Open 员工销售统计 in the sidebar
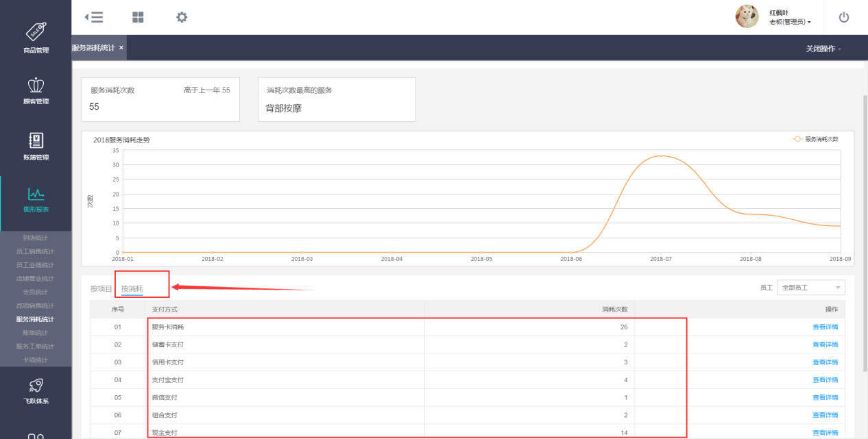The image size is (868, 439). (x=35, y=251)
